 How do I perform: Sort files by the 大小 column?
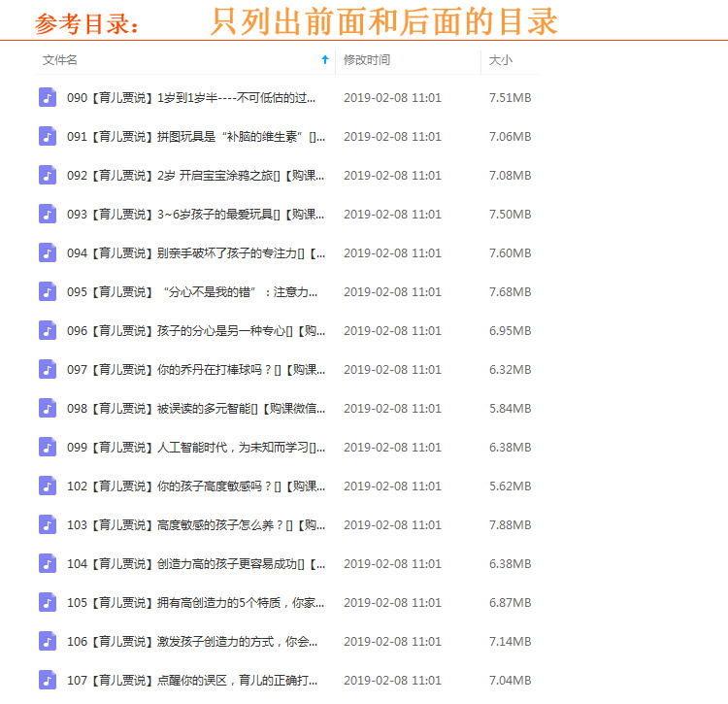click(501, 60)
